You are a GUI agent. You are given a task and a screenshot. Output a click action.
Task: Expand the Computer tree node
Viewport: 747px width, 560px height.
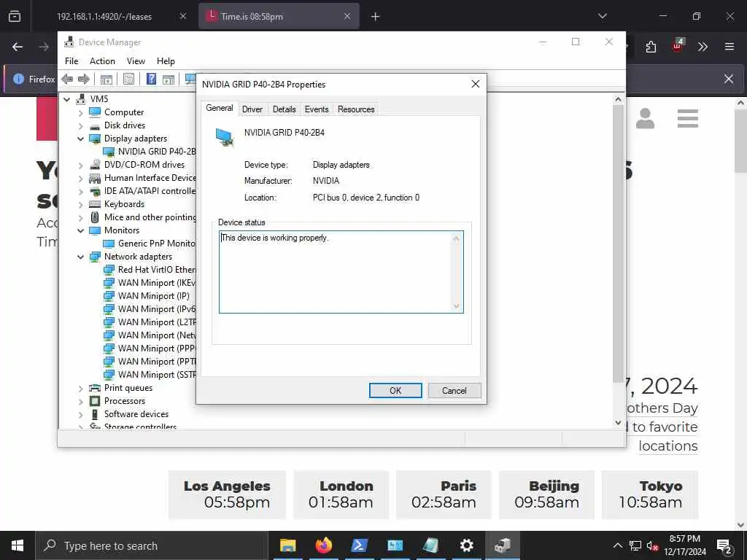[80, 112]
